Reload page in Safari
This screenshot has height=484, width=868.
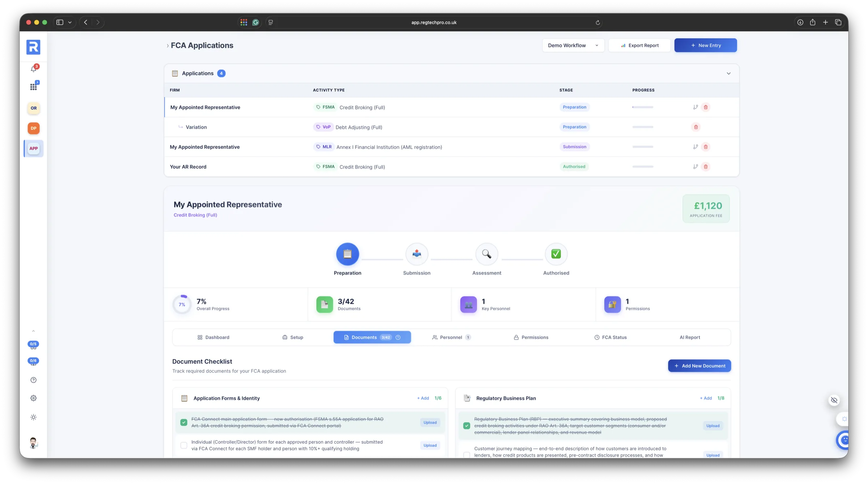coord(598,22)
